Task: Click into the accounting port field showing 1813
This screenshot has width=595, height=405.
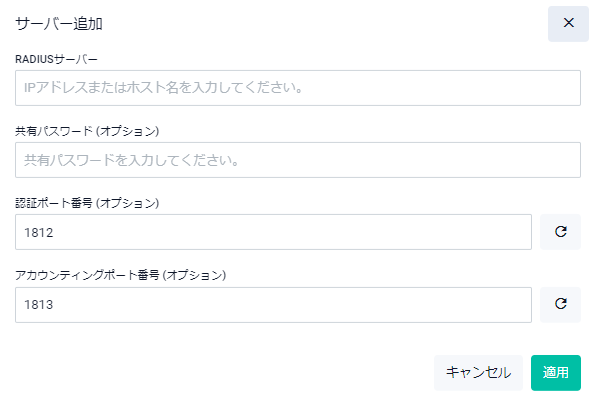Action: [x=273, y=305]
